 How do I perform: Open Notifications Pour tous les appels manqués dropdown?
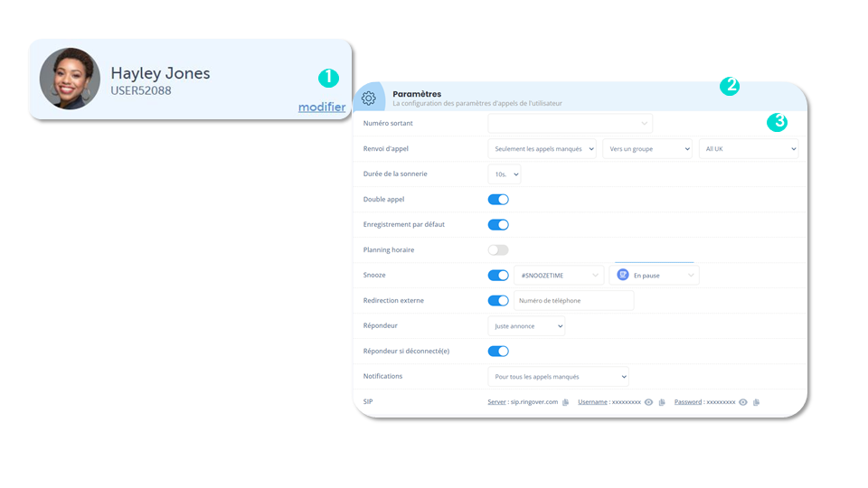[558, 377]
